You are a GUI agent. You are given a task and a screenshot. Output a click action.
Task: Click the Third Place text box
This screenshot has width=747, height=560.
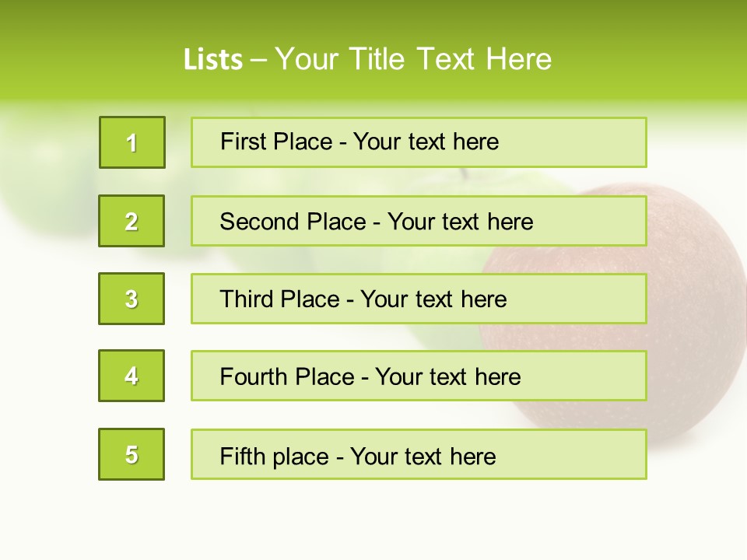pos(419,299)
